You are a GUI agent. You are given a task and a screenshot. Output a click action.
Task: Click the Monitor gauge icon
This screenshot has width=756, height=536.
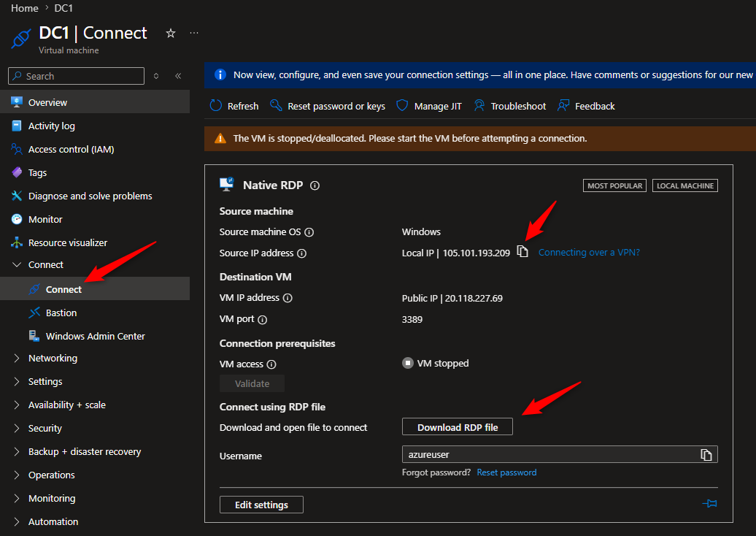(x=17, y=219)
